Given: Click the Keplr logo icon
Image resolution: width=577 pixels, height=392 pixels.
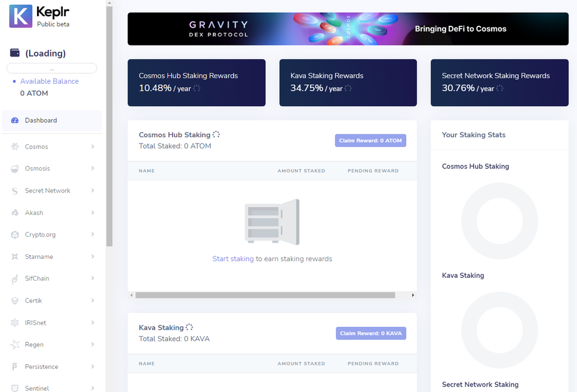Looking at the screenshot, I should 21,16.
